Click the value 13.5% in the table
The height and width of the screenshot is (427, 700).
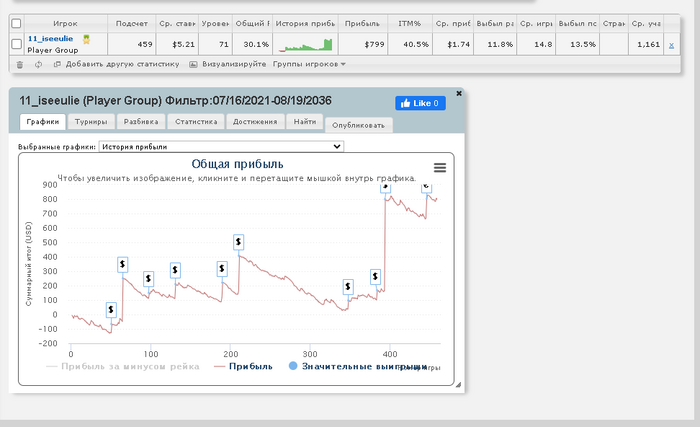(583, 44)
